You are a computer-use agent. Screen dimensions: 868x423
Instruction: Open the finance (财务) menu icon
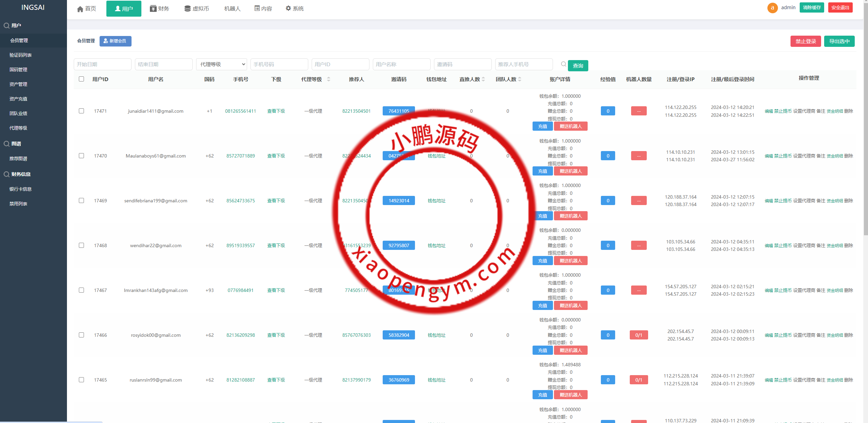click(153, 8)
